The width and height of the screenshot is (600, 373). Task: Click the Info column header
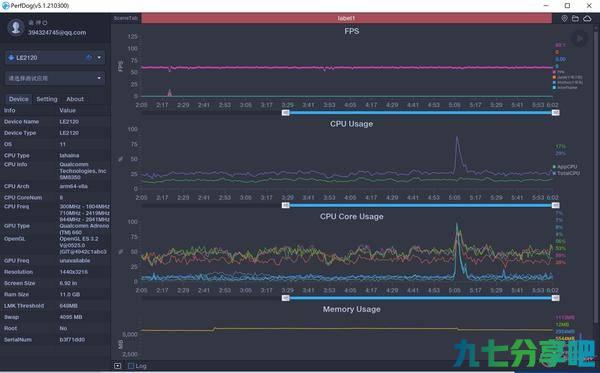tap(10, 110)
